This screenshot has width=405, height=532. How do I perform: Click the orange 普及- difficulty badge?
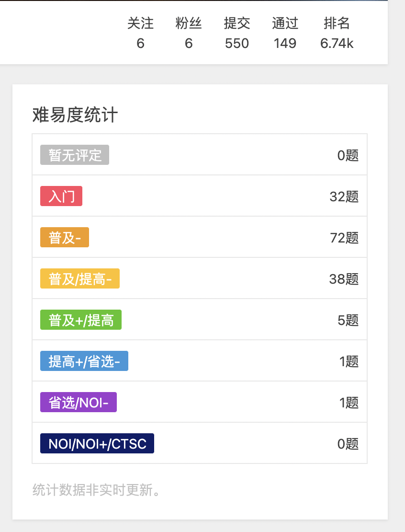pos(65,237)
